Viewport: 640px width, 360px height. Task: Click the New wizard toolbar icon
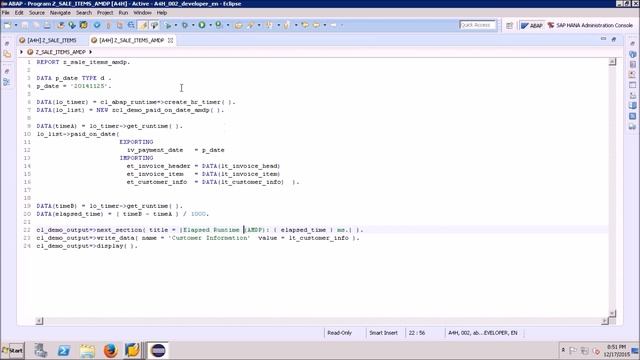pos(8,25)
